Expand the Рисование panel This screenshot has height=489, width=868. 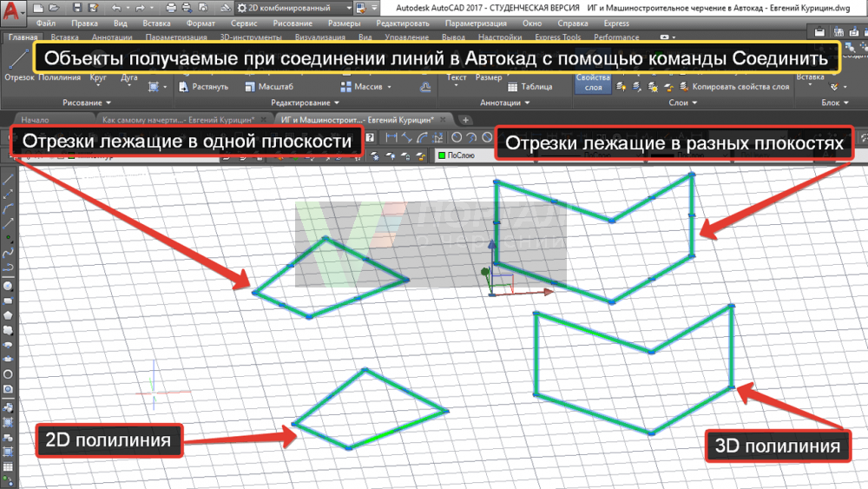point(86,102)
